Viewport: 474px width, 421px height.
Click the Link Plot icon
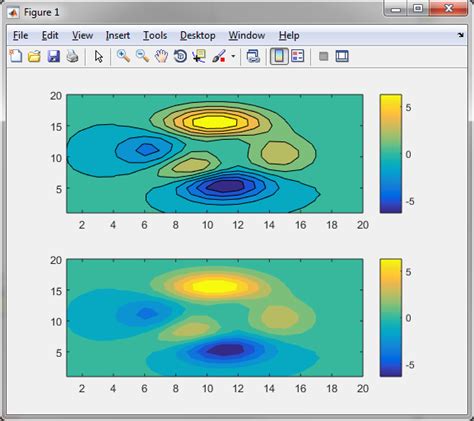[x=253, y=56]
